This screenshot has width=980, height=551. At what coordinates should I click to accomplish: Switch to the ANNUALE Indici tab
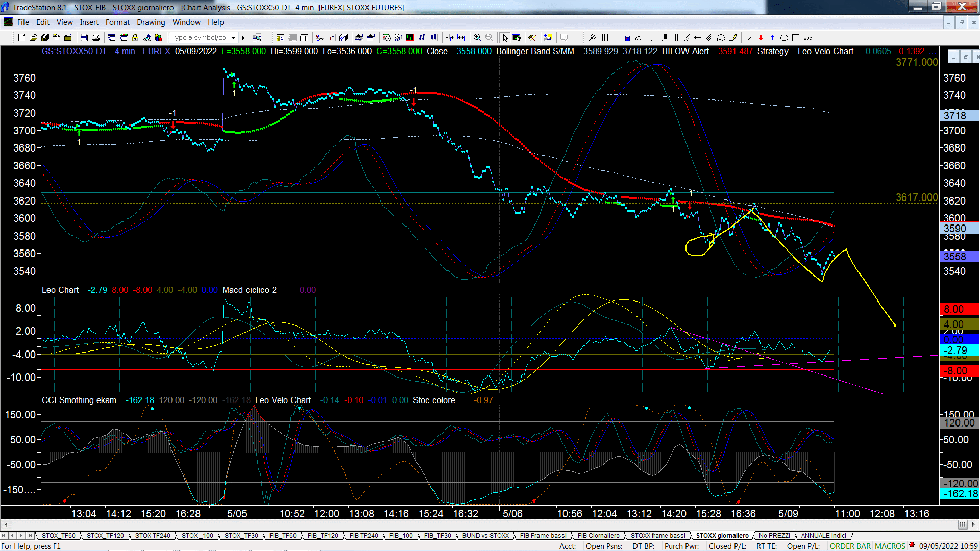pyautogui.click(x=823, y=536)
